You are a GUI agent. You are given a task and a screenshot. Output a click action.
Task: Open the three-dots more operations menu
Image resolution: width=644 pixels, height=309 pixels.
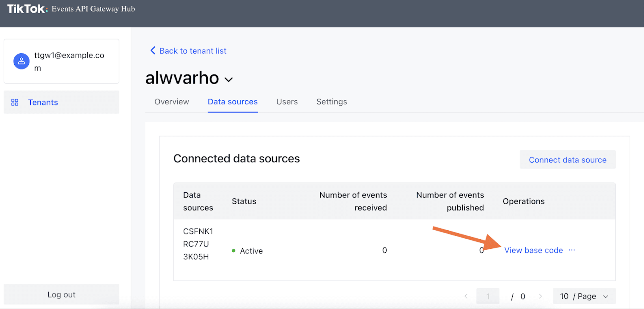coord(572,250)
